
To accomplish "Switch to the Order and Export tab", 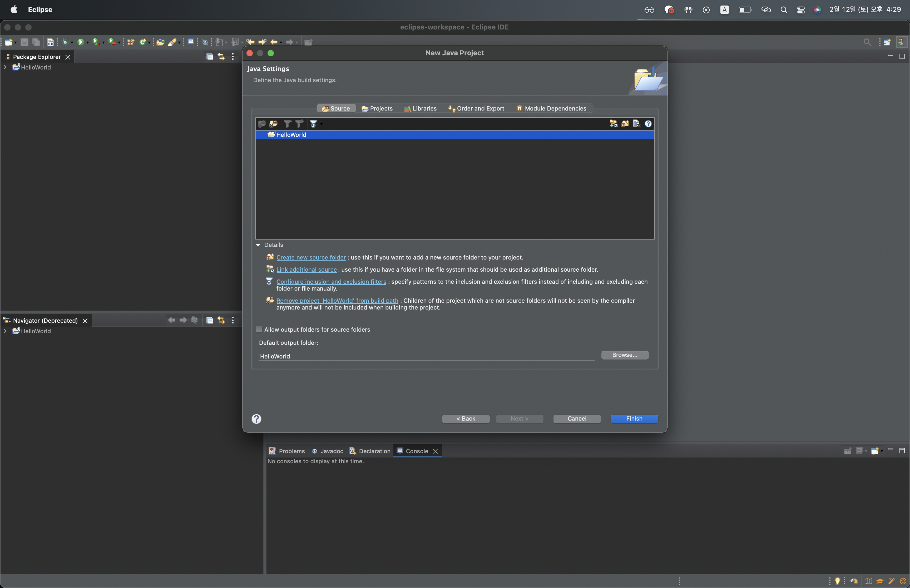I will pyautogui.click(x=476, y=108).
